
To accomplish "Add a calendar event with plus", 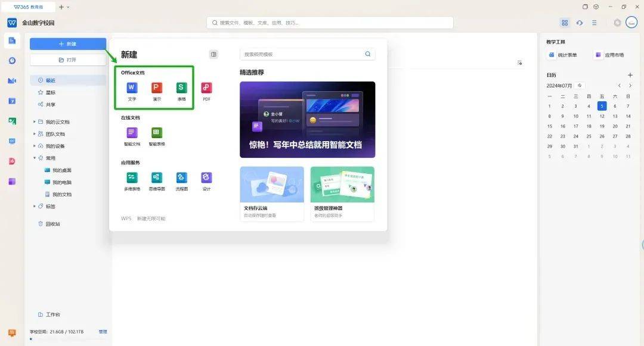I will click(x=630, y=75).
